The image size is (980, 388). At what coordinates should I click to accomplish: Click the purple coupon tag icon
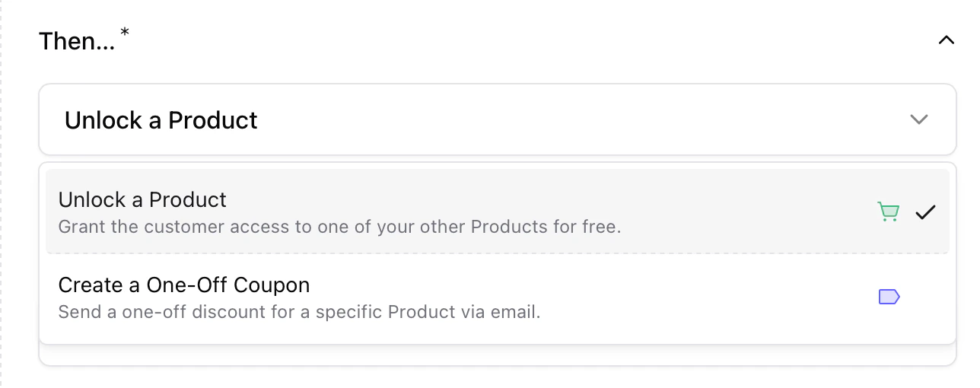point(889,297)
